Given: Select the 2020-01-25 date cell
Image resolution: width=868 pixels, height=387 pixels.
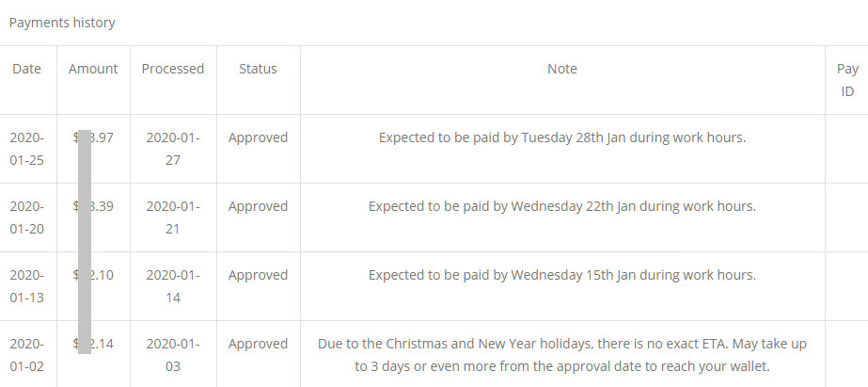Looking at the screenshot, I should point(26,149).
